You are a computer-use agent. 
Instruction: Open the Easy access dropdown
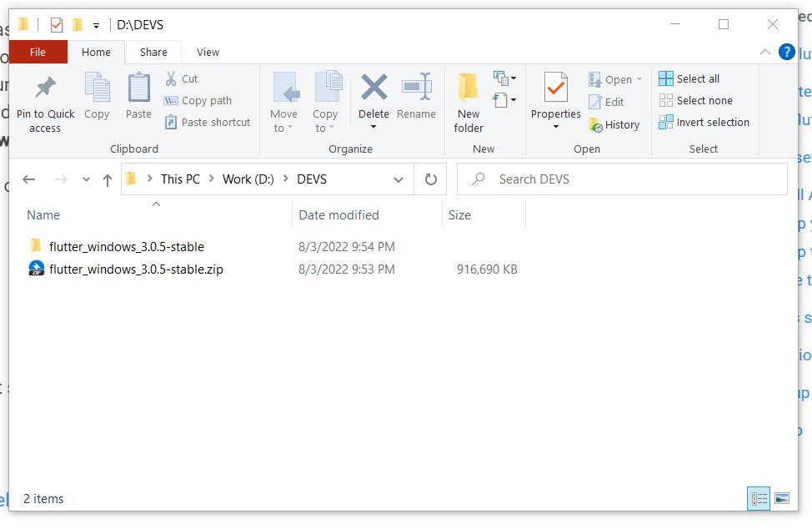[505, 99]
